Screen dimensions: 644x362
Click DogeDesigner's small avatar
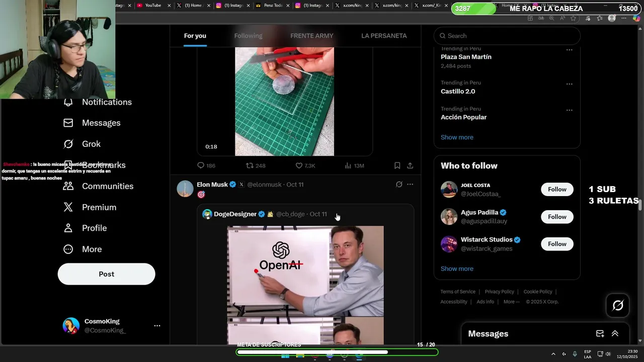(207, 214)
